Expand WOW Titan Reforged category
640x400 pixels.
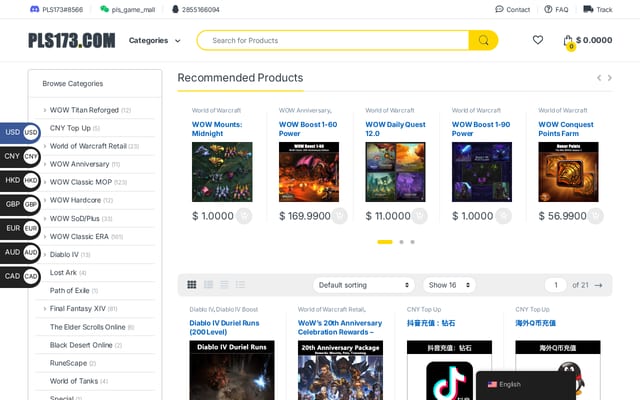coord(44,110)
